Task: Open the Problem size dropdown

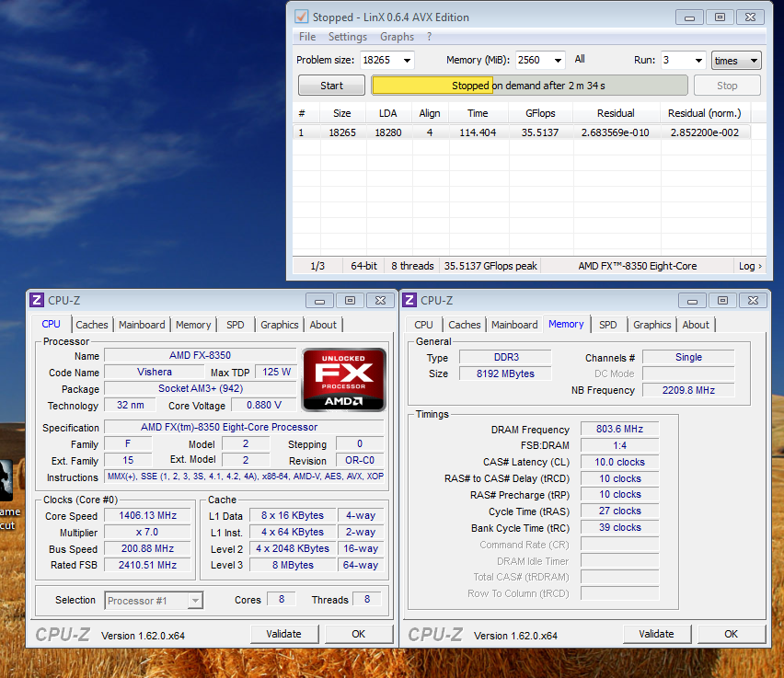Action: [407, 61]
